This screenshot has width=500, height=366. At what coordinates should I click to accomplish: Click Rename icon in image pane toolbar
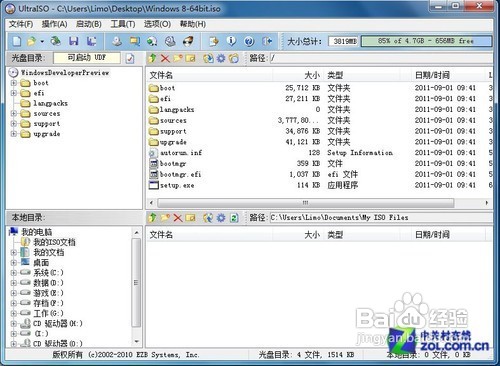click(190, 58)
